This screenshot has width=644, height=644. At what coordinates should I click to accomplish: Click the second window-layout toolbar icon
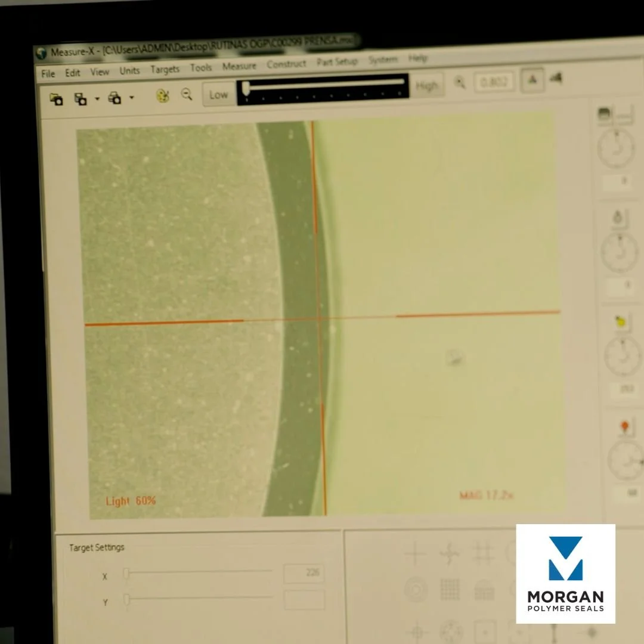(80, 99)
